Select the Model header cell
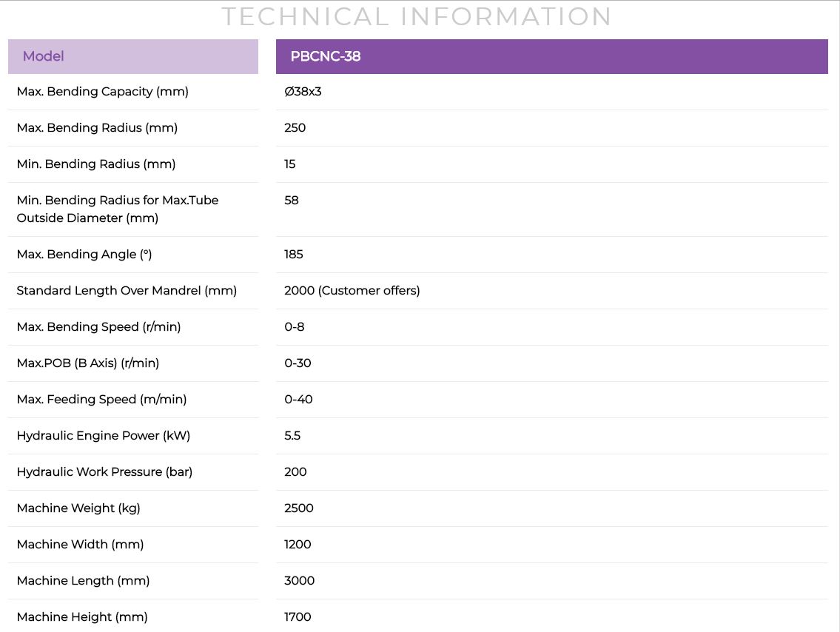This screenshot has height=632, width=840. pos(133,56)
